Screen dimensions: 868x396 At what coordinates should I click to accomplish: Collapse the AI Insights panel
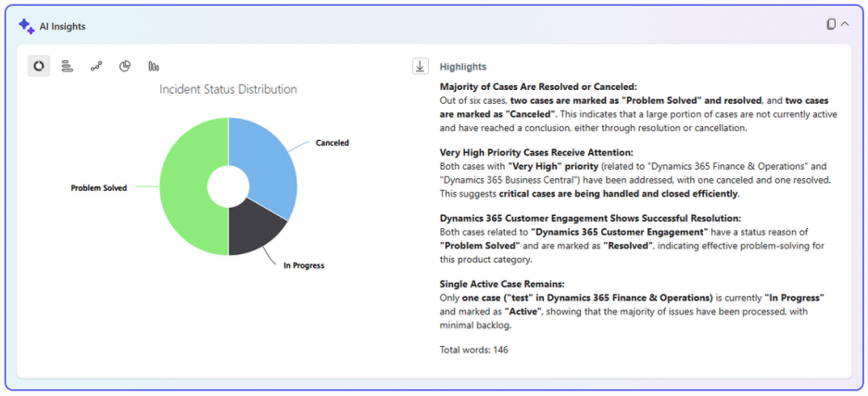pos(845,24)
